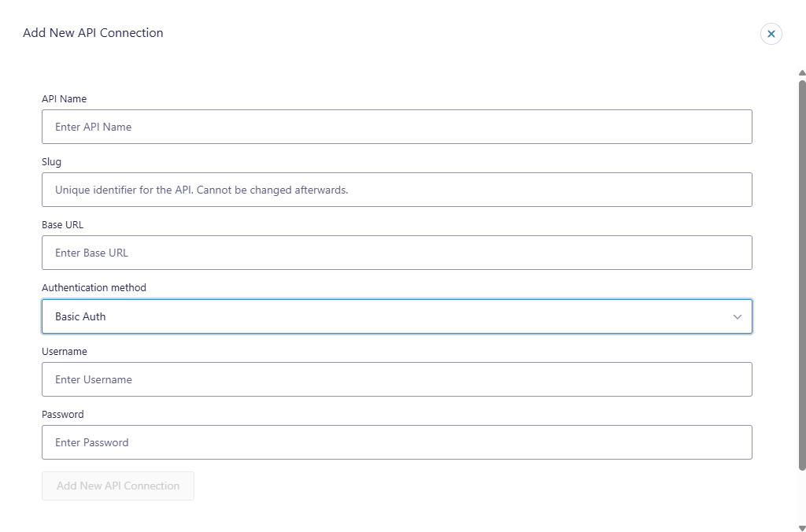Focus the Base URL input field
The width and height of the screenshot is (806, 532).
pos(396,253)
